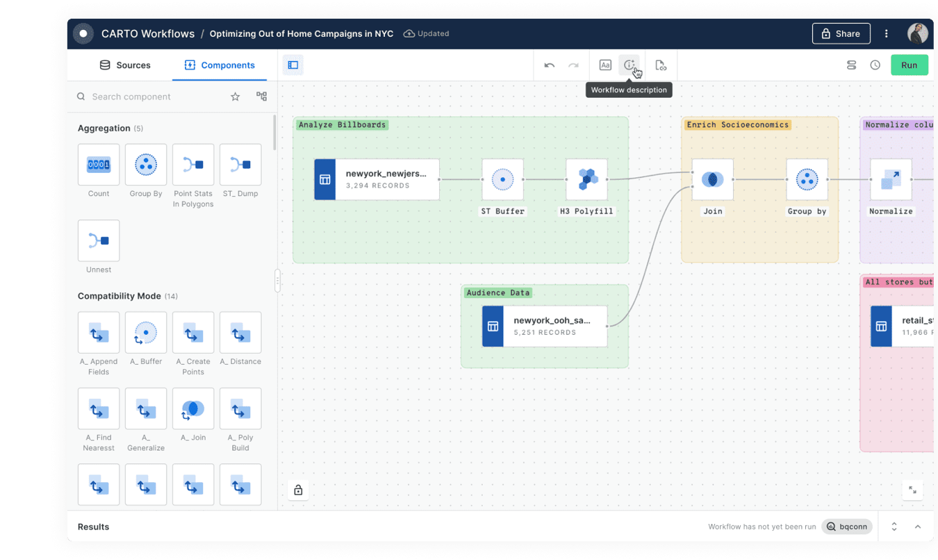Screen dimensions: 938x560
Task: Select the ST Buffer node icon
Action: pyautogui.click(x=502, y=179)
